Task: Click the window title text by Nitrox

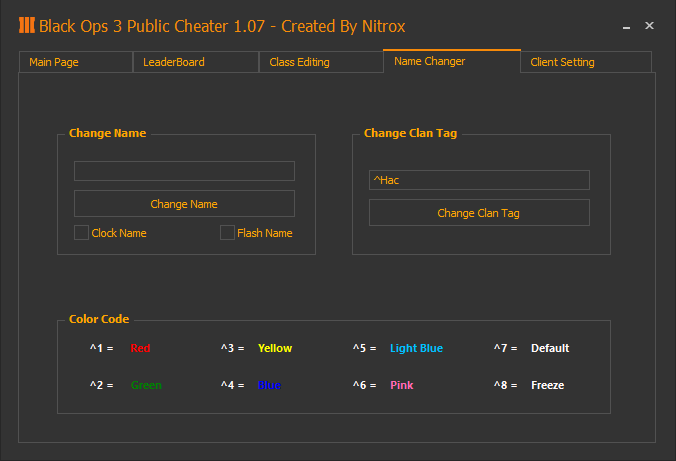Action: (222, 26)
